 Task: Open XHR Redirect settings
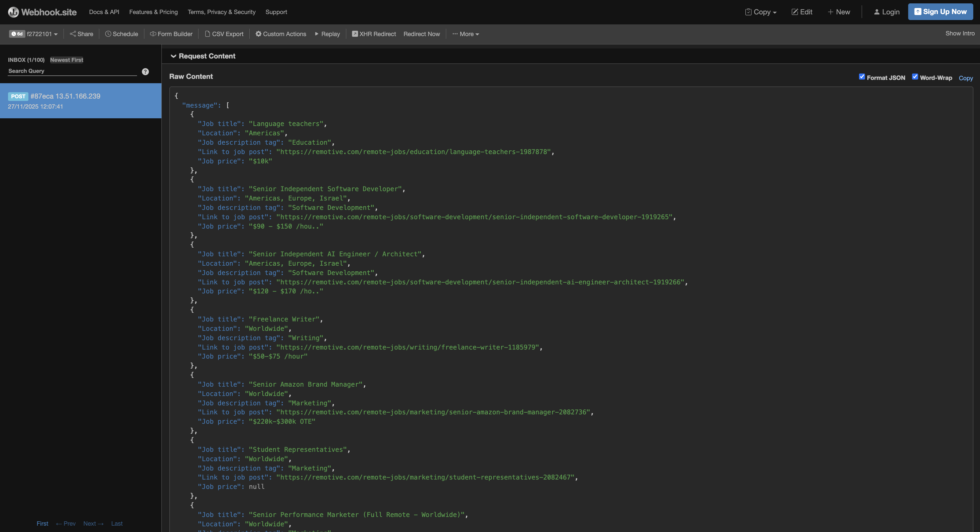click(374, 34)
